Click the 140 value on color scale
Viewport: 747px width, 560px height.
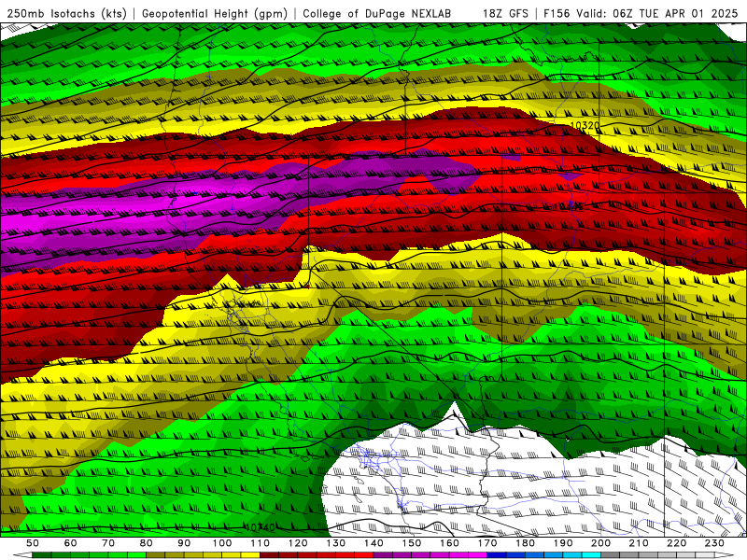373,543
